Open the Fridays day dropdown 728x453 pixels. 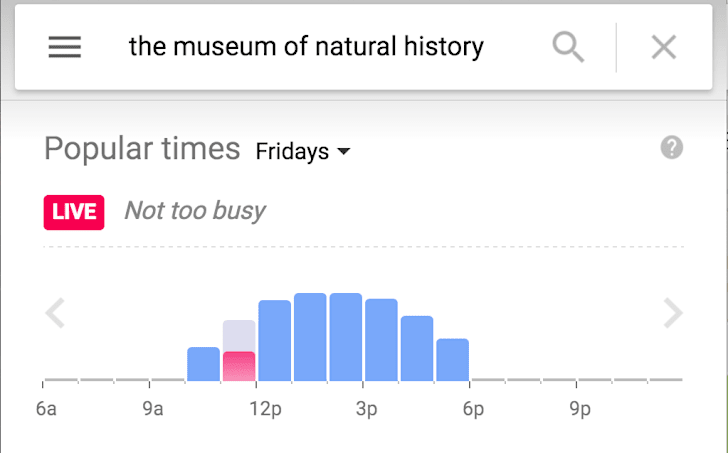[x=303, y=151]
